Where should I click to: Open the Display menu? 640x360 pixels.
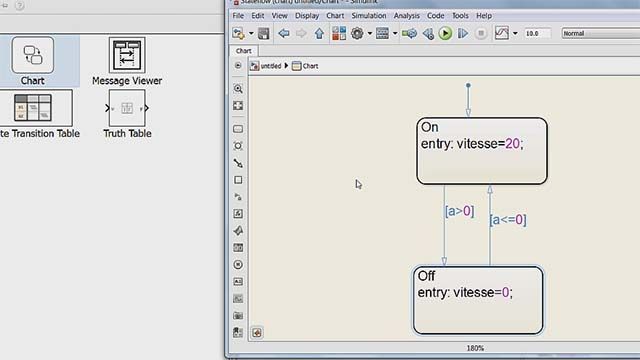(307, 16)
